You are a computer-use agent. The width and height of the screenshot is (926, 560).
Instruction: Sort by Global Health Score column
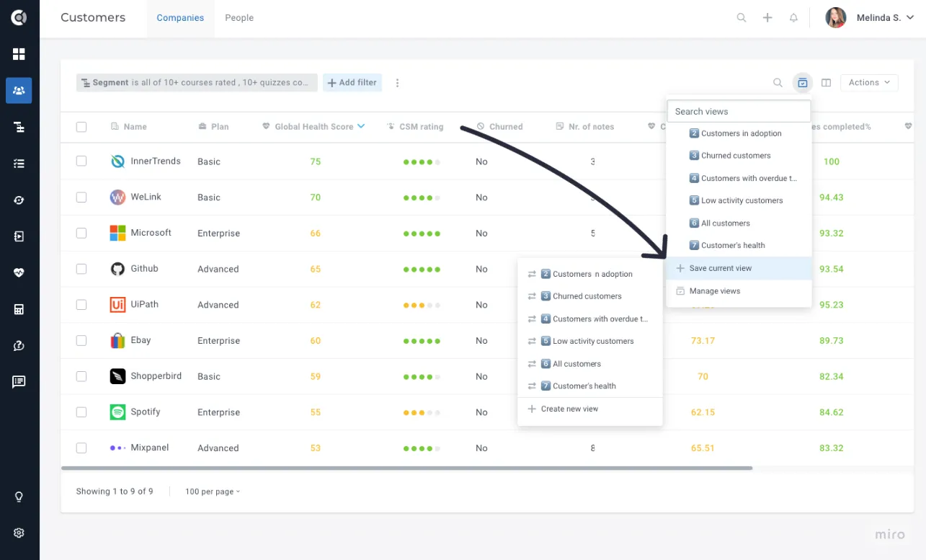[x=313, y=127]
